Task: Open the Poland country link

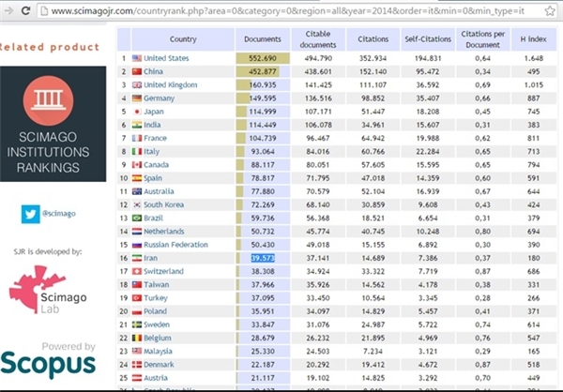Action: click(x=155, y=311)
